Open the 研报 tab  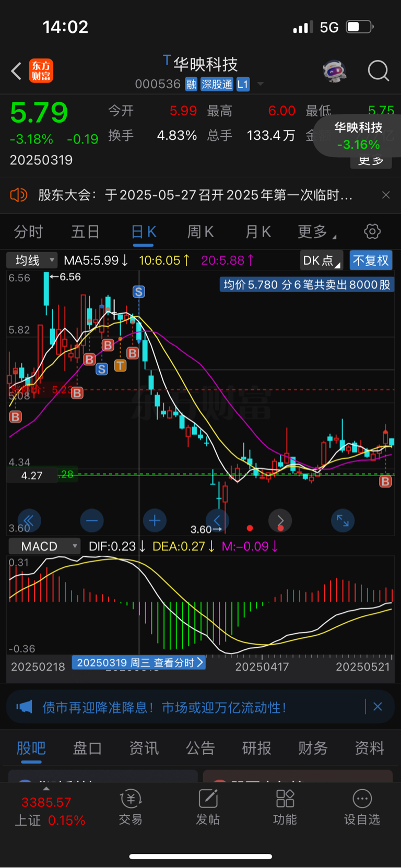pyautogui.click(x=256, y=748)
